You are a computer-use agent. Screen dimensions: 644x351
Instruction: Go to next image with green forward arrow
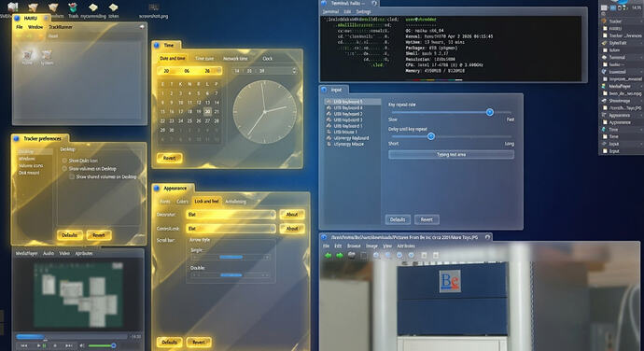pyautogui.click(x=340, y=255)
